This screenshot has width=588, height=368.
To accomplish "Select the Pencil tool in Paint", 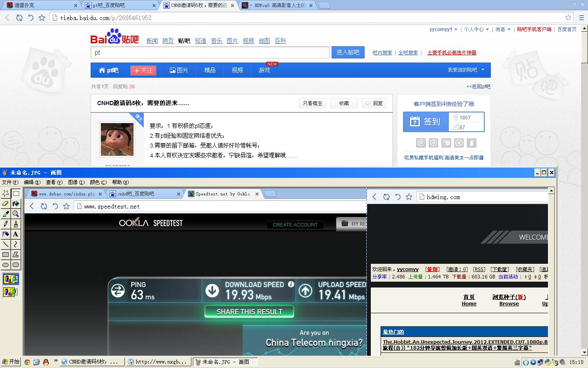I will (6, 224).
